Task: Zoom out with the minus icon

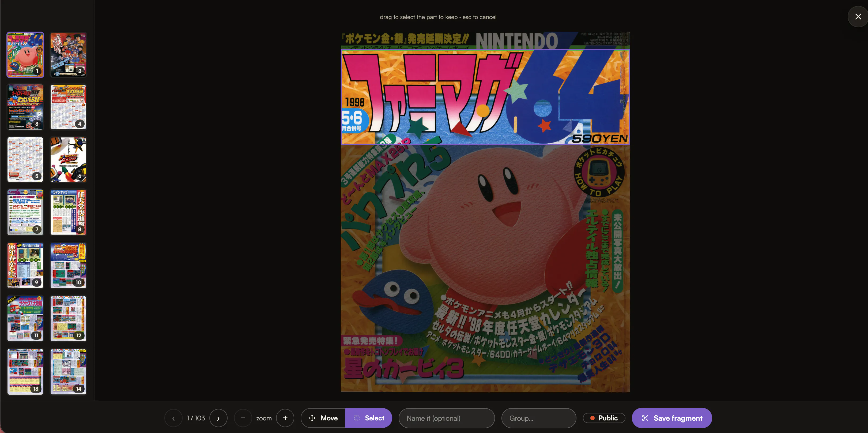Action: pyautogui.click(x=243, y=418)
